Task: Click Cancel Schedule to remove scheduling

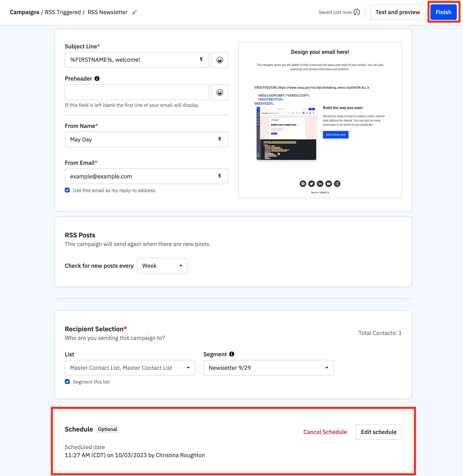Action: coord(325,432)
